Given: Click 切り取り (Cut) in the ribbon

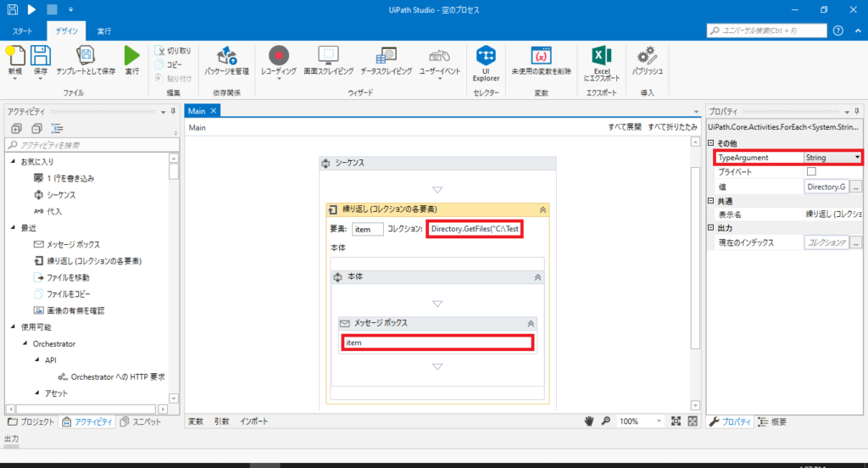Looking at the screenshot, I should point(174,50).
